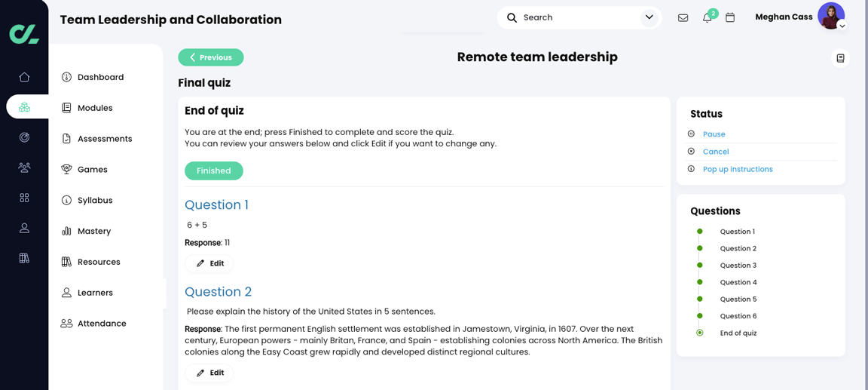
Task: Open the grid apps icon in rail
Action: 24,198
